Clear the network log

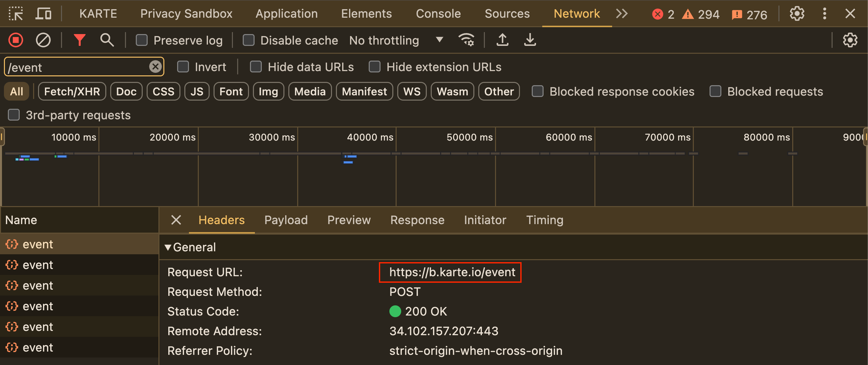(x=43, y=40)
